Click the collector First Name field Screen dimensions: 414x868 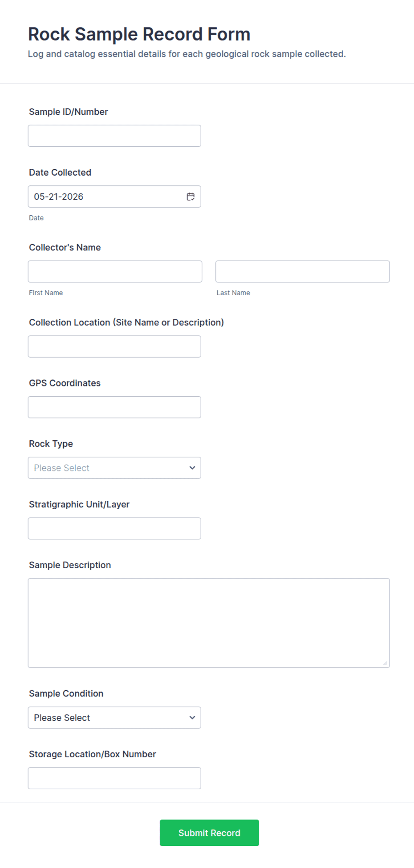[x=115, y=272]
